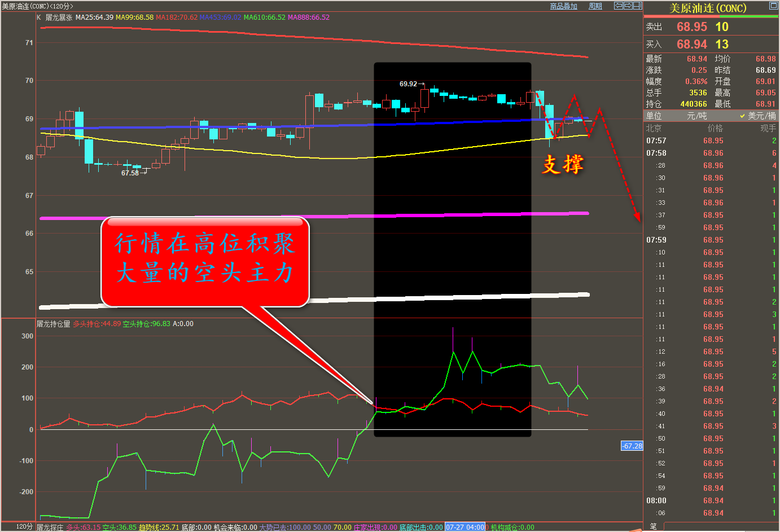Click the left arrow navigation icon
The image size is (780, 532).
click(x=618, y=6)
